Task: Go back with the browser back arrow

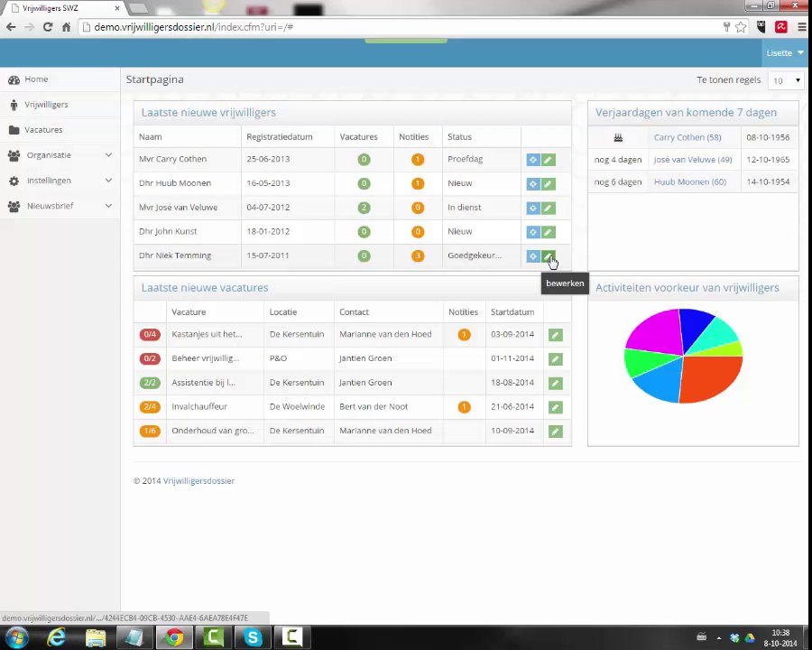Action: [11, 27]
